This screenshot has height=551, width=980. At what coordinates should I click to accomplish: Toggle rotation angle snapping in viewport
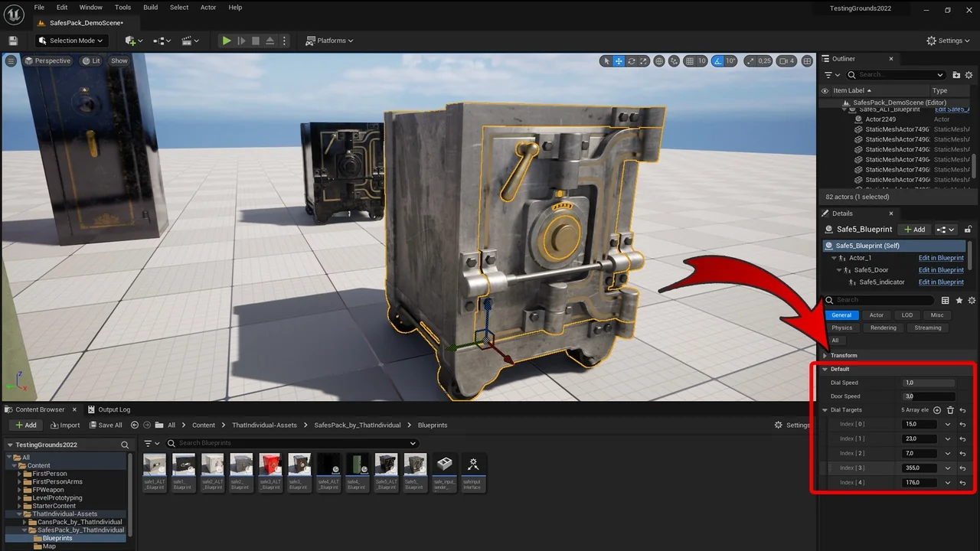coord(717,61)
